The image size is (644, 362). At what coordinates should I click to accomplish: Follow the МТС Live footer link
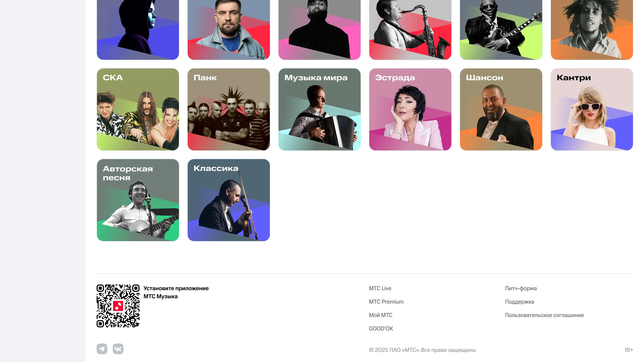[380, 288]
